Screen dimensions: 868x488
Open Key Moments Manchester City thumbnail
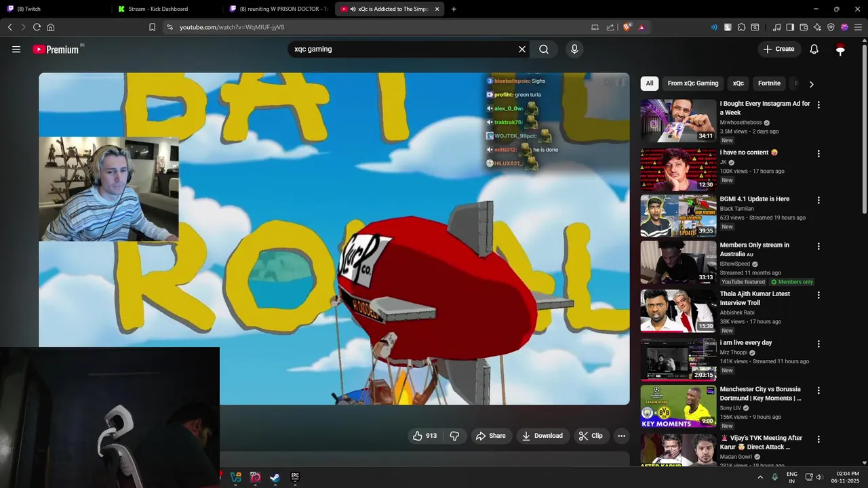(678, 407)
